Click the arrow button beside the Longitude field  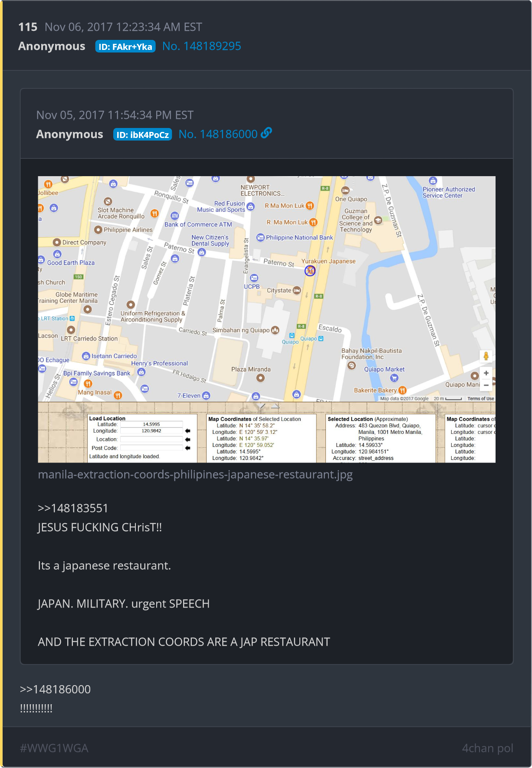188,431
